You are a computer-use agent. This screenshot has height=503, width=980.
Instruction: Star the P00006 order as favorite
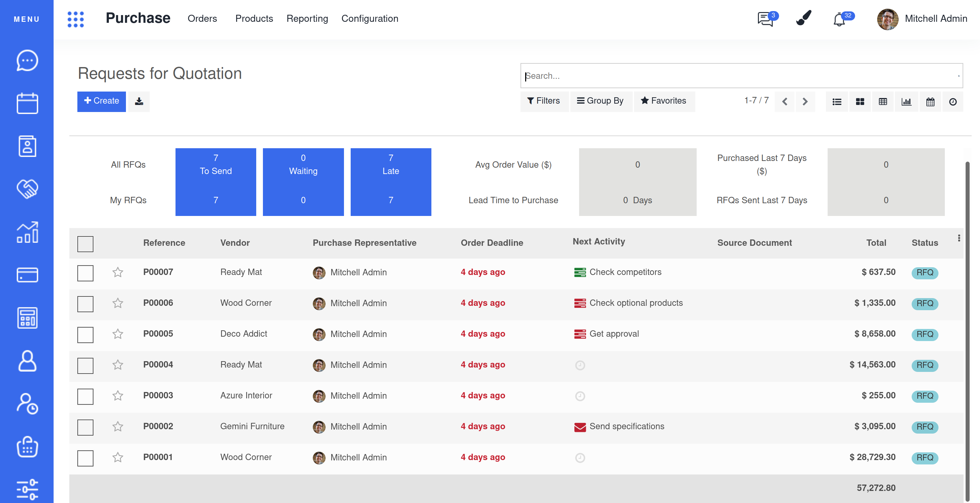pos(118,303)
